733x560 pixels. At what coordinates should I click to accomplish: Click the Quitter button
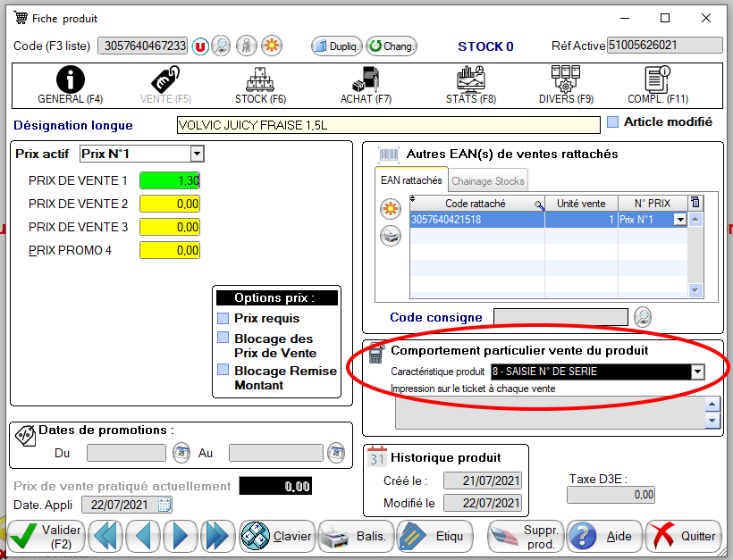pyautogui.click(x=684, y=536)
